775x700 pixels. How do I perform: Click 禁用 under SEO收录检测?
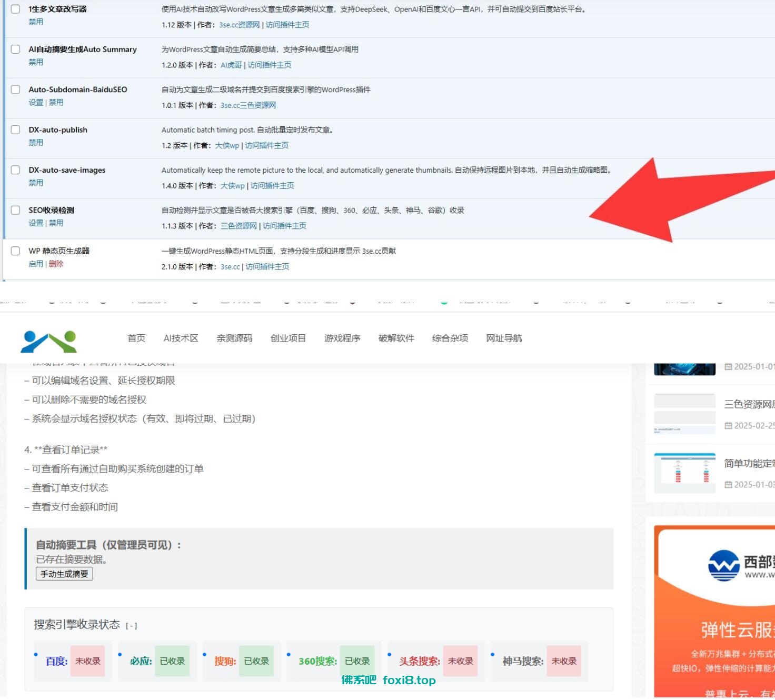pyautogui.click(x=56, y=223)
